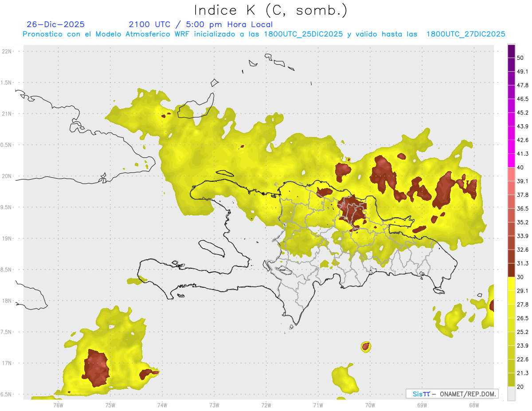Click the map title 'Indice K (C, somb.)'
532x411 pixels.
(x=271, y=10)
